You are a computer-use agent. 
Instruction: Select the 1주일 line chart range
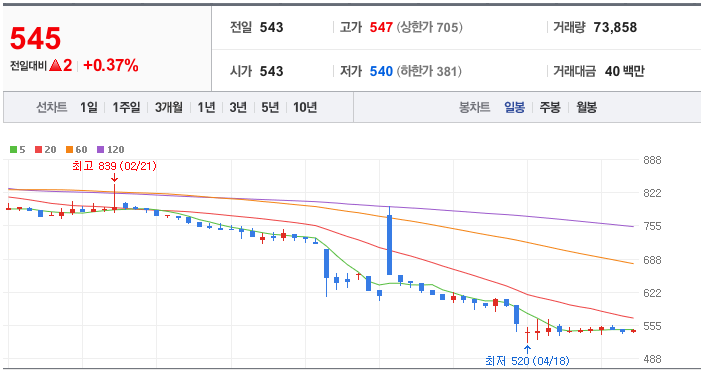tap(126, 107)
